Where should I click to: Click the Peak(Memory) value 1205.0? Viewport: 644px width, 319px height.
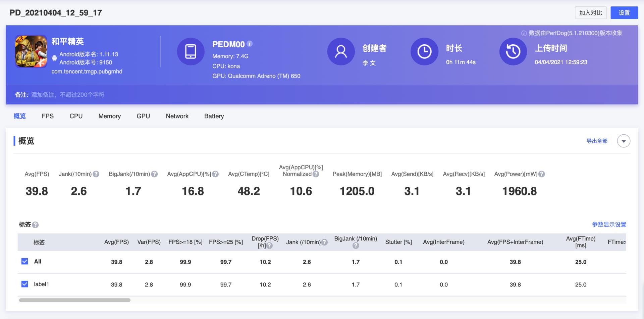pos(357,191)
